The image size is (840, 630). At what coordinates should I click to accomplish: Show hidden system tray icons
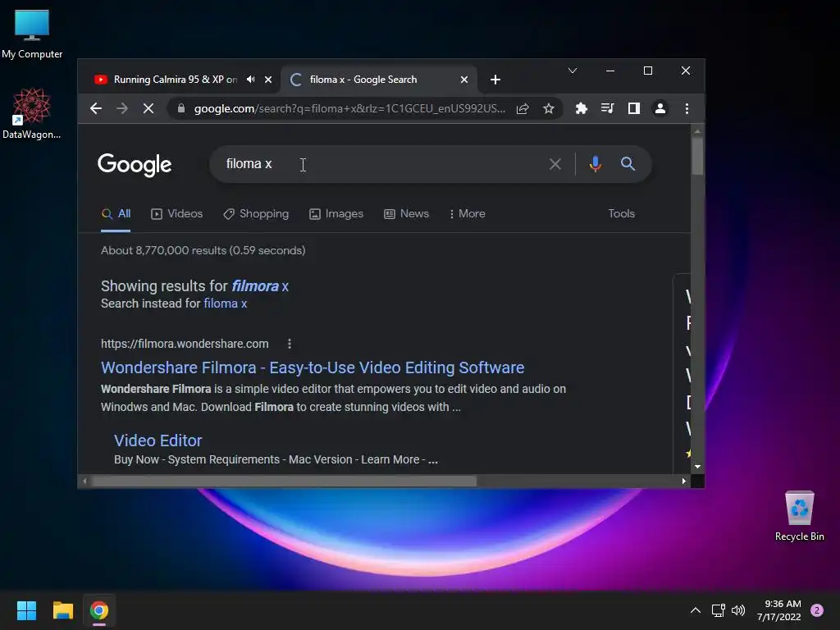click(x=696, y=610)
